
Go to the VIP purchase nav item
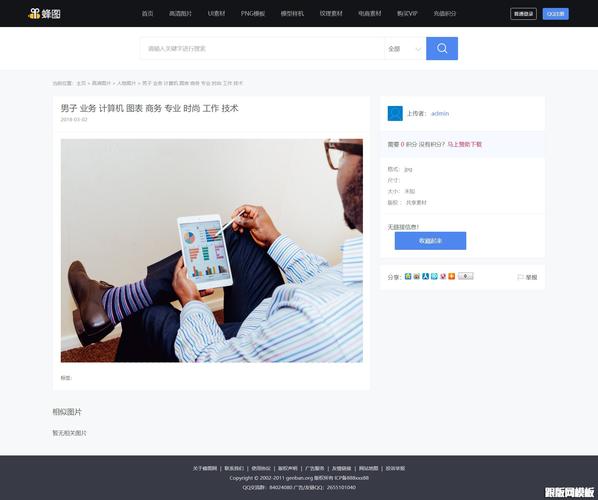[x=407, y=13]
